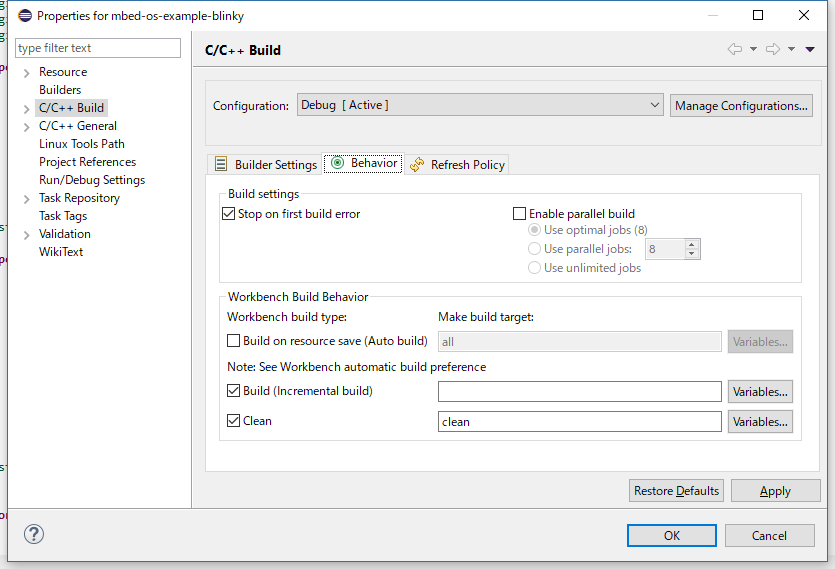Select Resource tree item

[63, 71]
